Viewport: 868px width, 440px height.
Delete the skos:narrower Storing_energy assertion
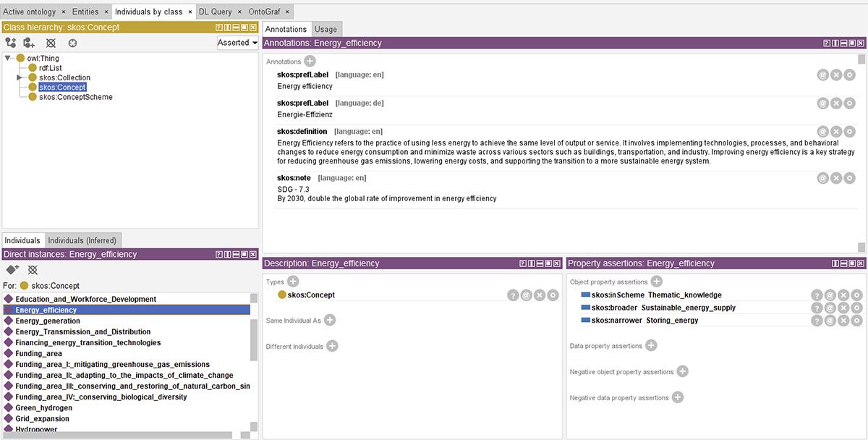pos(843,321)
